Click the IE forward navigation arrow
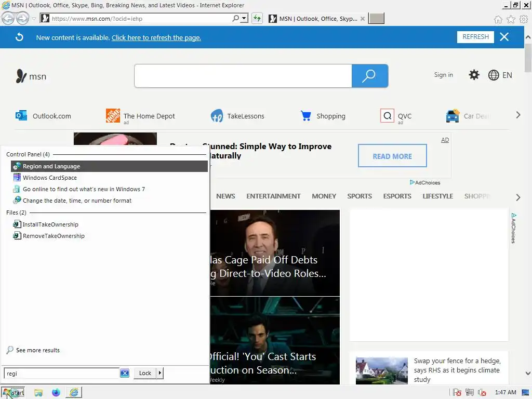 coord(22,18)
